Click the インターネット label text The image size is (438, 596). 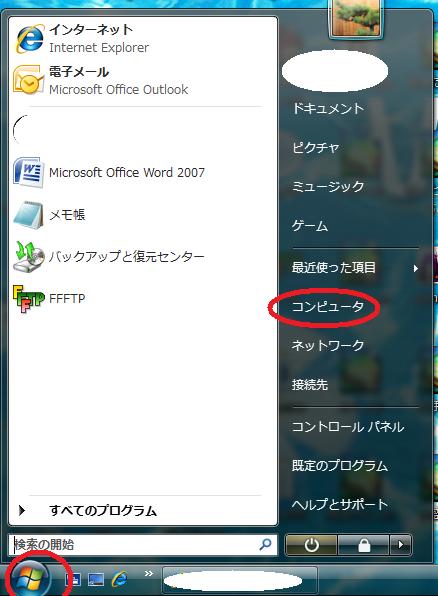[x=91, y=29]
